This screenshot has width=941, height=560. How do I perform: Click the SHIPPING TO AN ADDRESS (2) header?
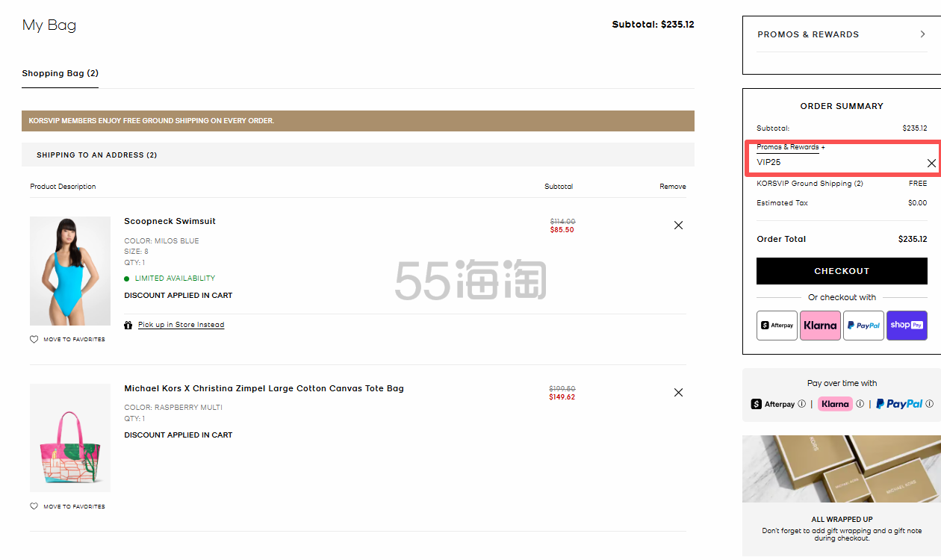click(x=358, y=155)
